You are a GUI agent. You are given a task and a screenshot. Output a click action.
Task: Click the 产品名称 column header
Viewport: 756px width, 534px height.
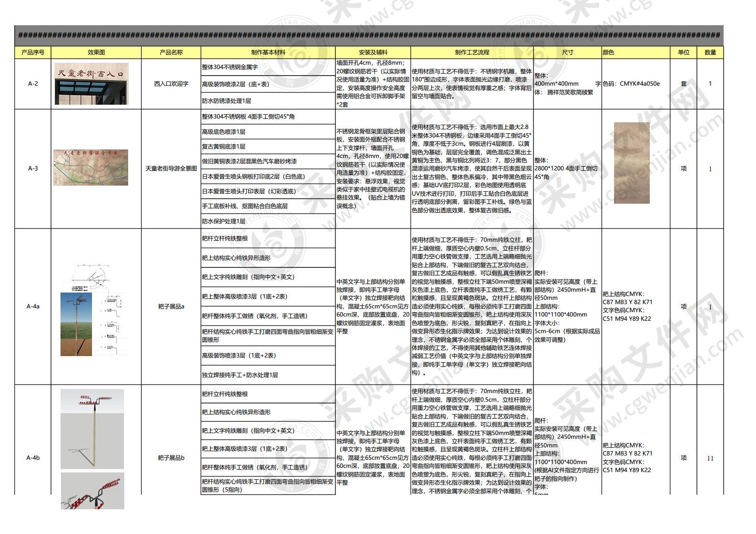coord(171,52)
